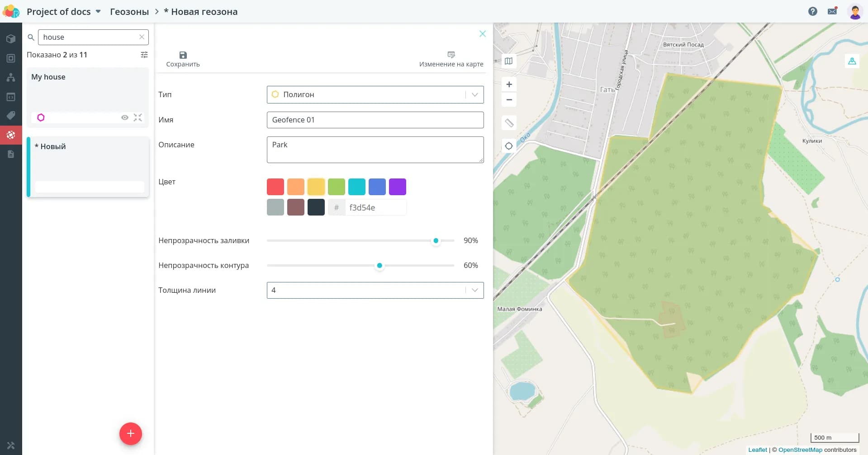This screenshot has height=455, width=868.
Task: Zoom in on the map
Action: 509,84
